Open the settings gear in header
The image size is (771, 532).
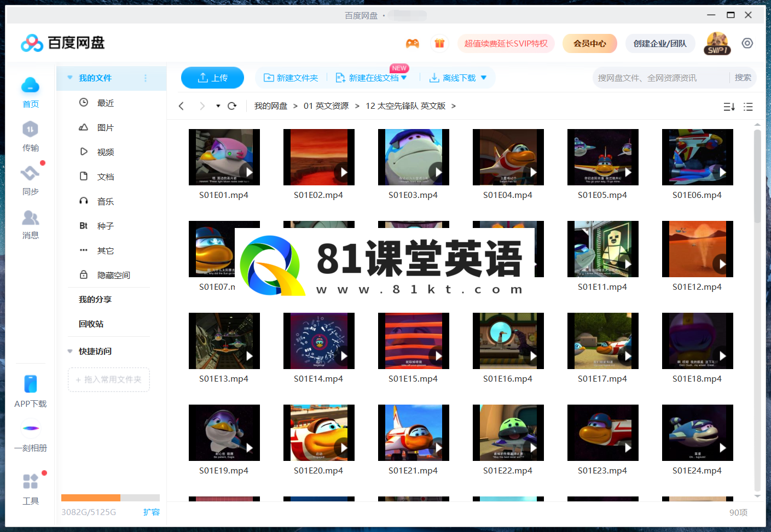pos(747,43)
